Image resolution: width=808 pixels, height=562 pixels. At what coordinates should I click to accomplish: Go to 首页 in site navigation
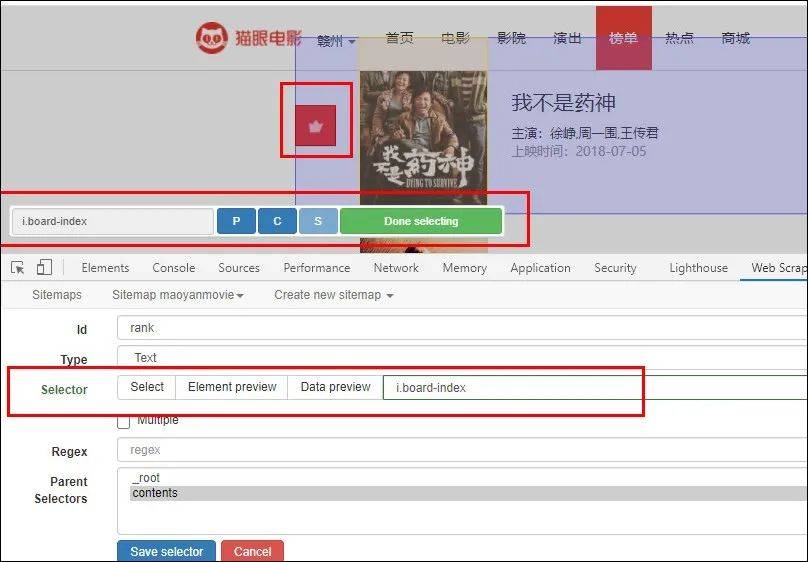click(x=399, y=38)
